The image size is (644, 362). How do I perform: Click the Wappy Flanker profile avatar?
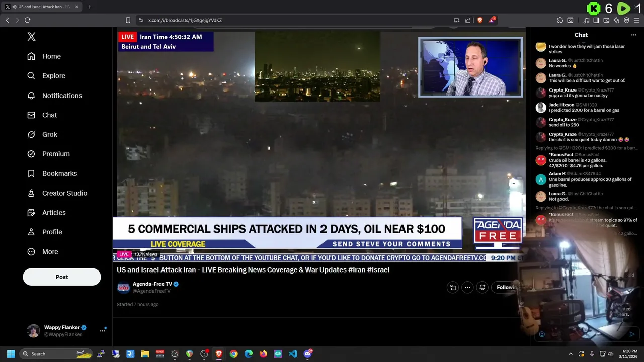point(33,331)
